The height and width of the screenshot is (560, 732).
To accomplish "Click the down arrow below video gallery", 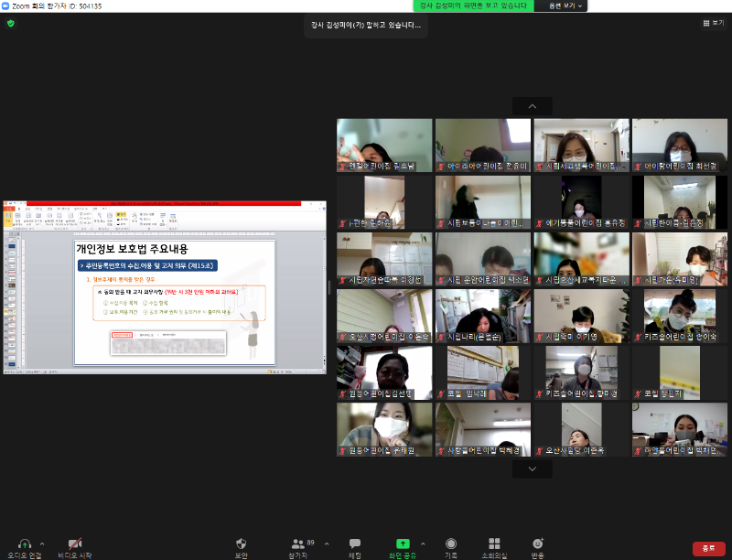I will (532, 467).
